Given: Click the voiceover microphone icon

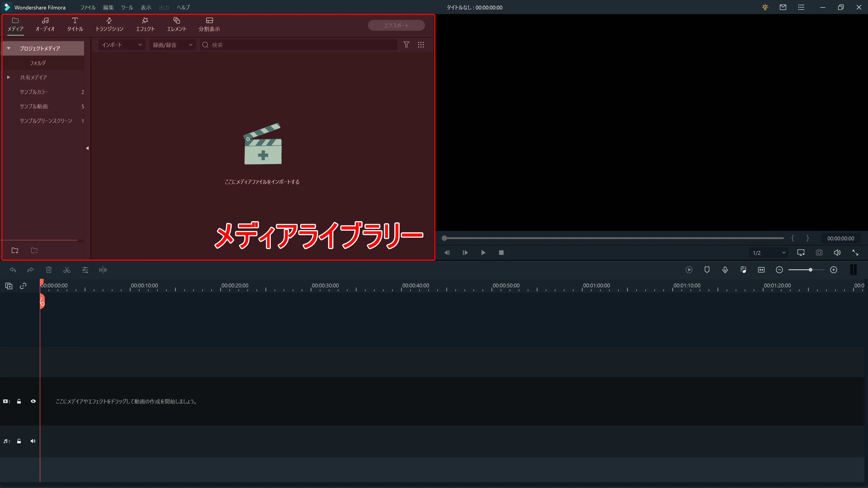Looking at the screenshot, I should [725, 270].
